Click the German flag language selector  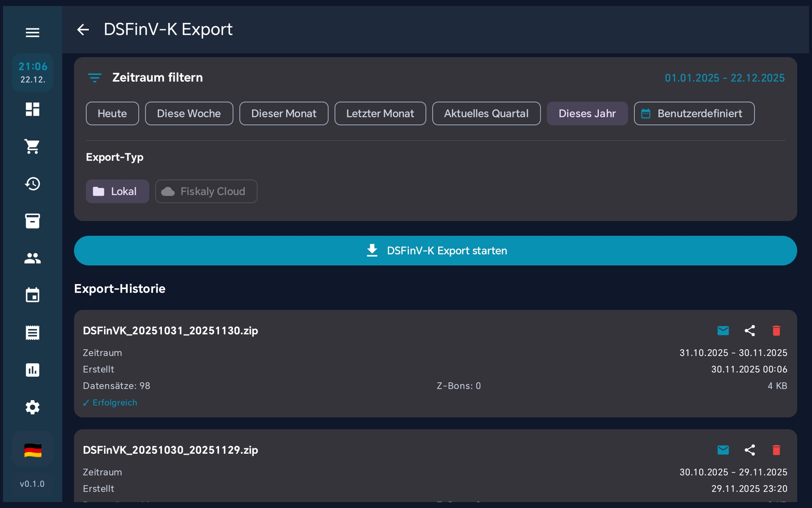pos(33,450)
